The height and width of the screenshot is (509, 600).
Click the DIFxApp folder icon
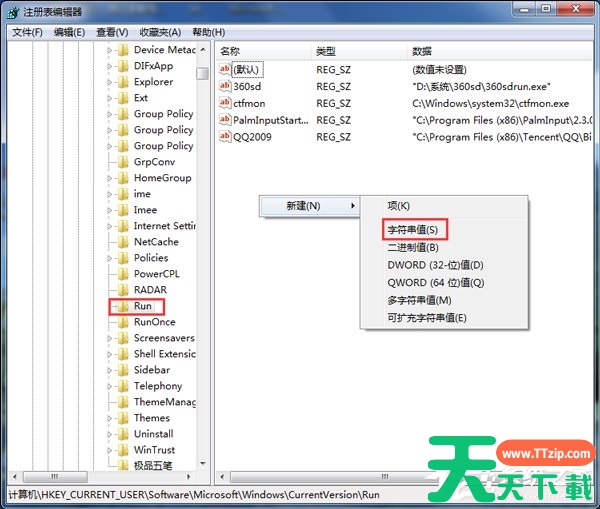123,66
